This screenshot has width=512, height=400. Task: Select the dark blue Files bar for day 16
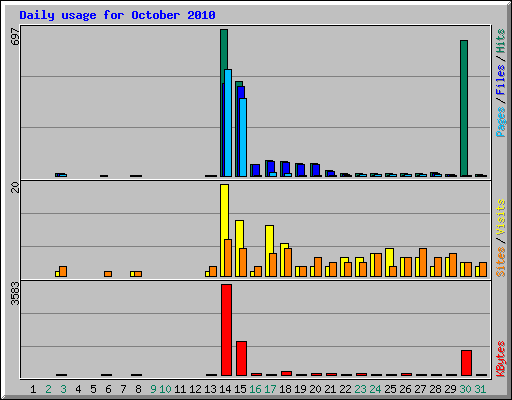pos(256,170)
